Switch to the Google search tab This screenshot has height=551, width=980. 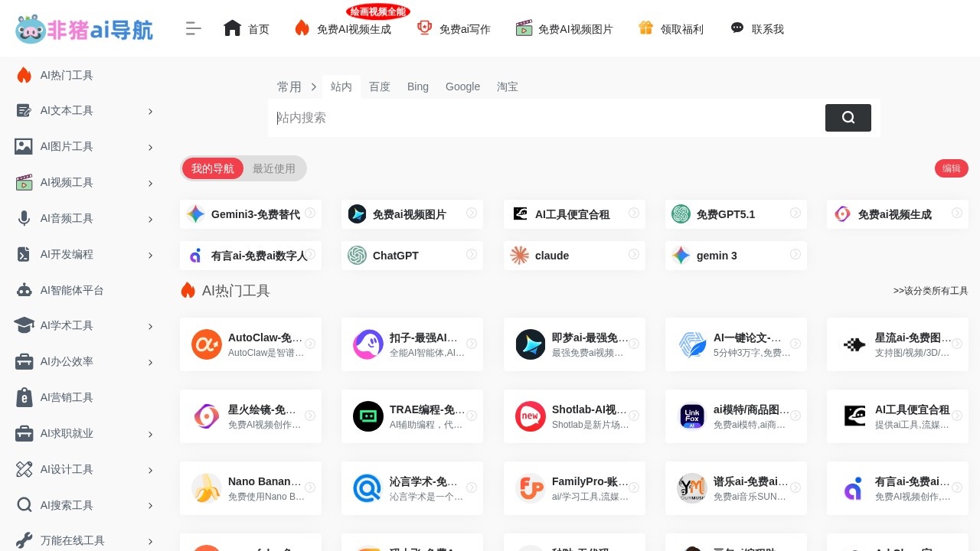tap(462, 86)
